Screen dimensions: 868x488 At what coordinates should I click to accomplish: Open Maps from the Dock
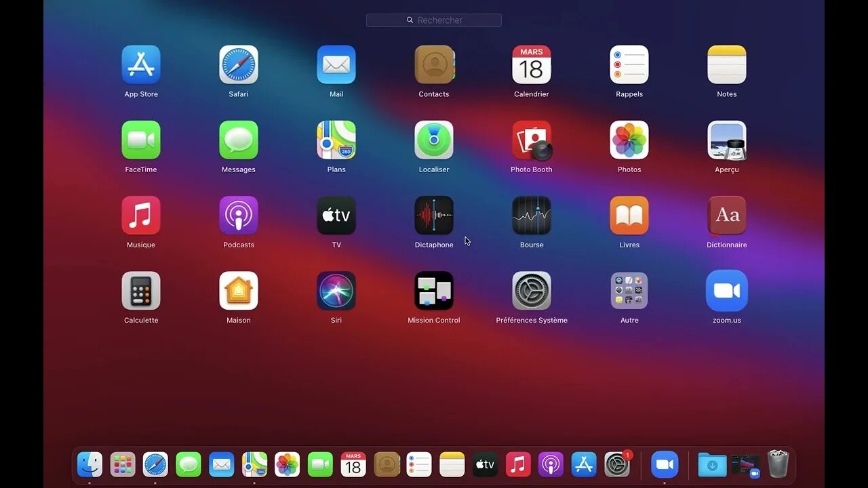click(x=254, y=464)
